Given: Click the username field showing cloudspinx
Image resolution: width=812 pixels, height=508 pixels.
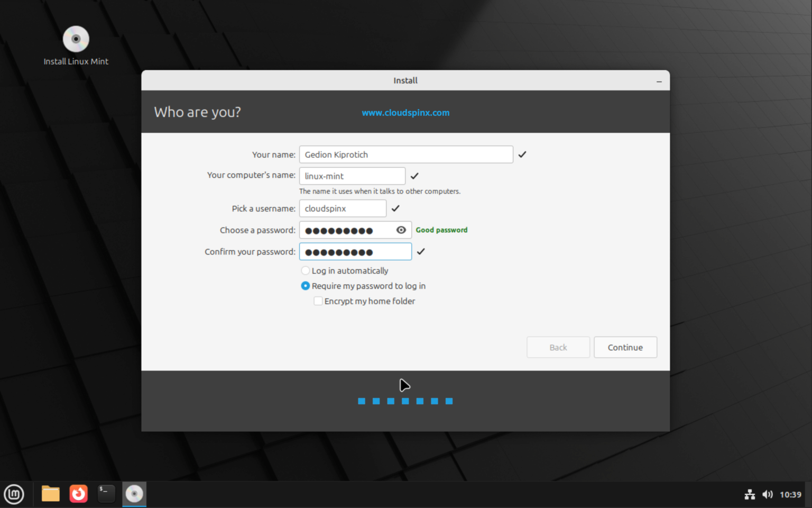Looking at the screenshot, I should tap(342, 208).
